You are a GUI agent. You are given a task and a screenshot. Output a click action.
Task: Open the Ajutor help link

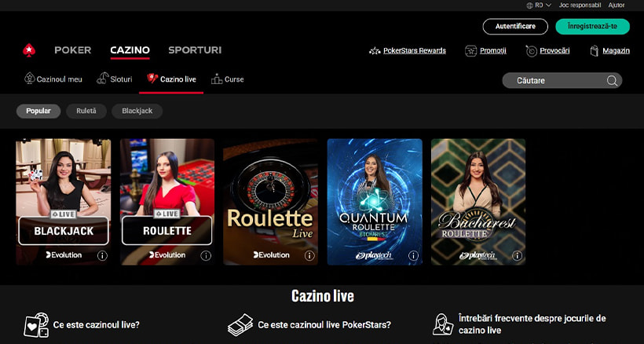[617, 5]
